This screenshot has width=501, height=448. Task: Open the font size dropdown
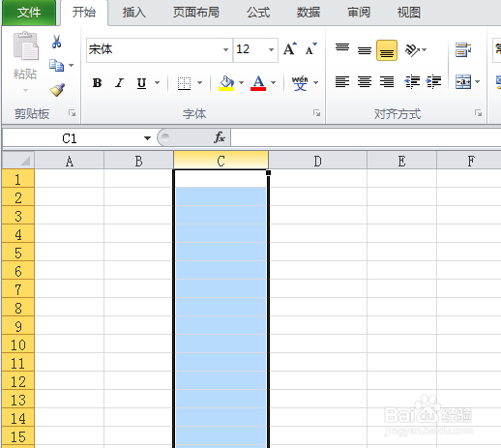[x=271, y=49]
